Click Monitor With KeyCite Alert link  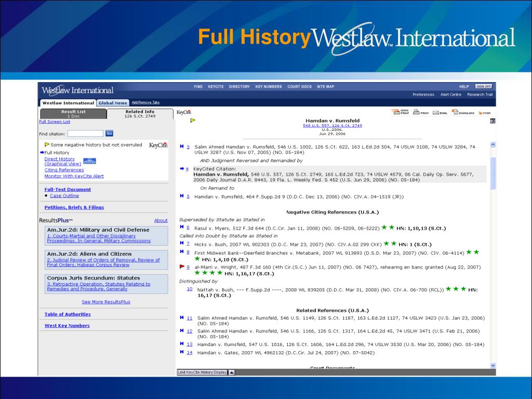point(74,176)
